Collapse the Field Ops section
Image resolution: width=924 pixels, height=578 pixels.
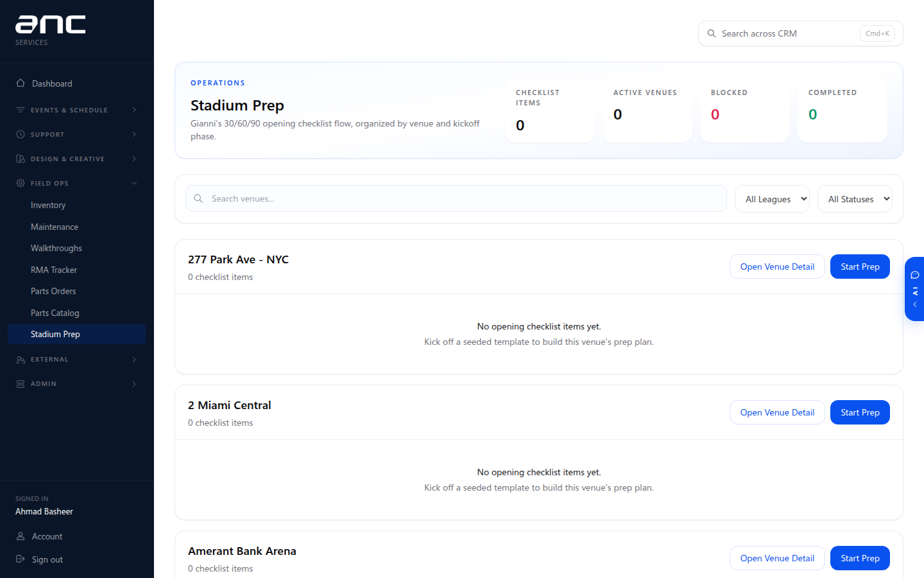pos(134,183)
